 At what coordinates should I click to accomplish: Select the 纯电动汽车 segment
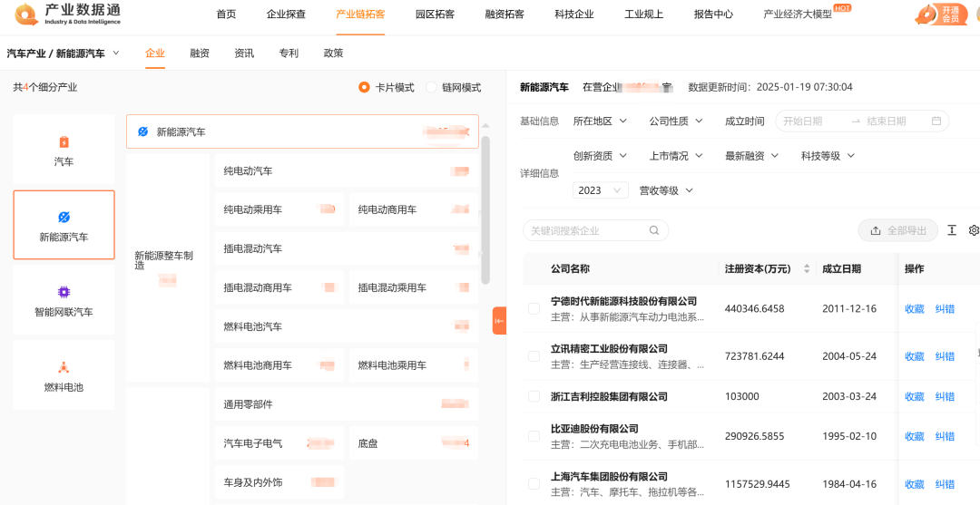click(347, 171)
